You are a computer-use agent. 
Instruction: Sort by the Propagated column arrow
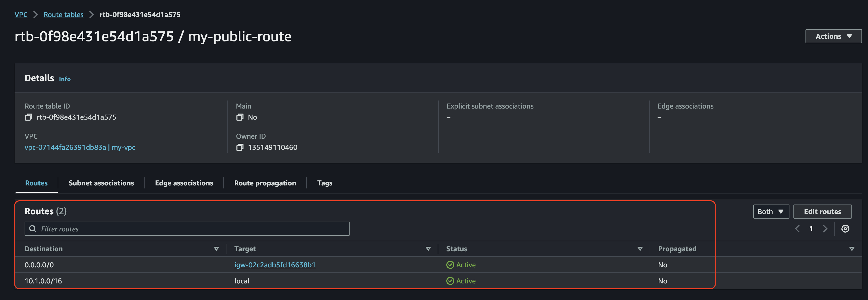point(851,249)
